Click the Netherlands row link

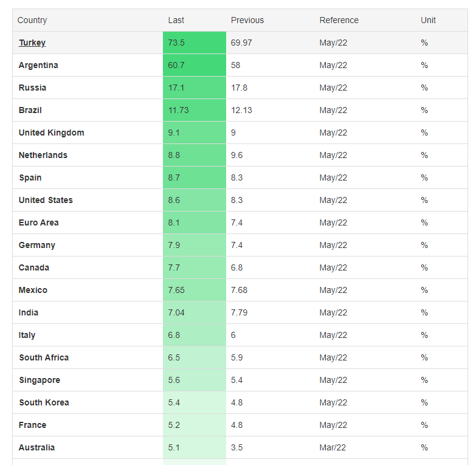click(43, 155)
